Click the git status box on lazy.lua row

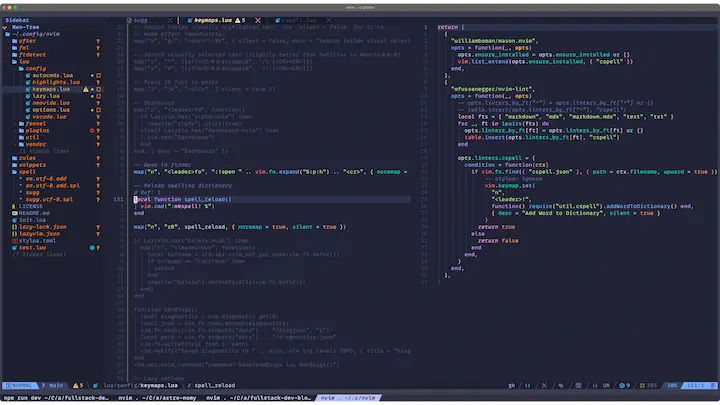tap(98, 96)
